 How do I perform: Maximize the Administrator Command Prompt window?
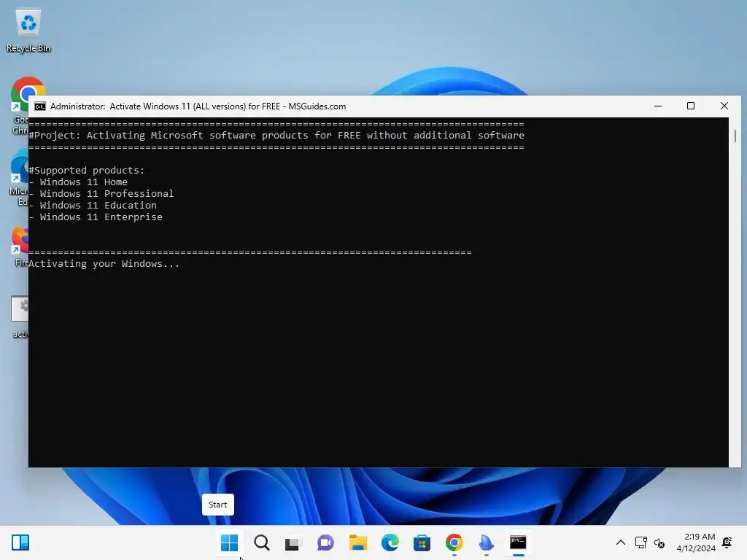[x=691, y=106]
